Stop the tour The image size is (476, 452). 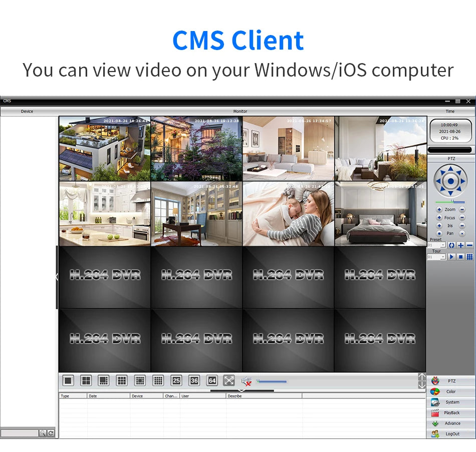tap(460, 257)
